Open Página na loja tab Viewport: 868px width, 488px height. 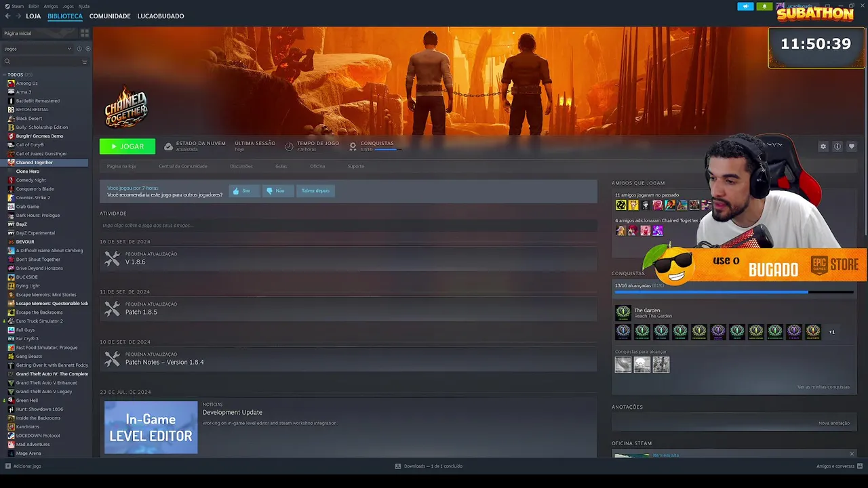point(121,166)
